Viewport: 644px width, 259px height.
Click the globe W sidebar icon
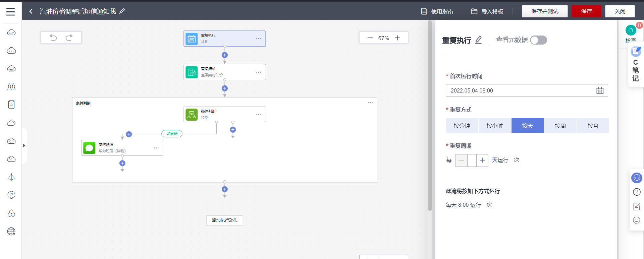[11, 231]
